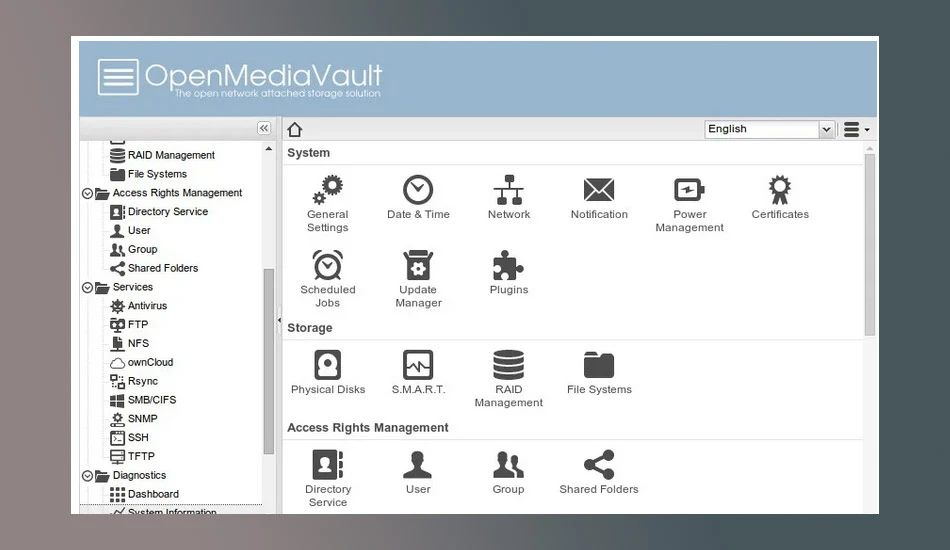This screenshot has width=950, height=550.
Task: Select Directory Service in sidebar tree
Action: (159, 211)
